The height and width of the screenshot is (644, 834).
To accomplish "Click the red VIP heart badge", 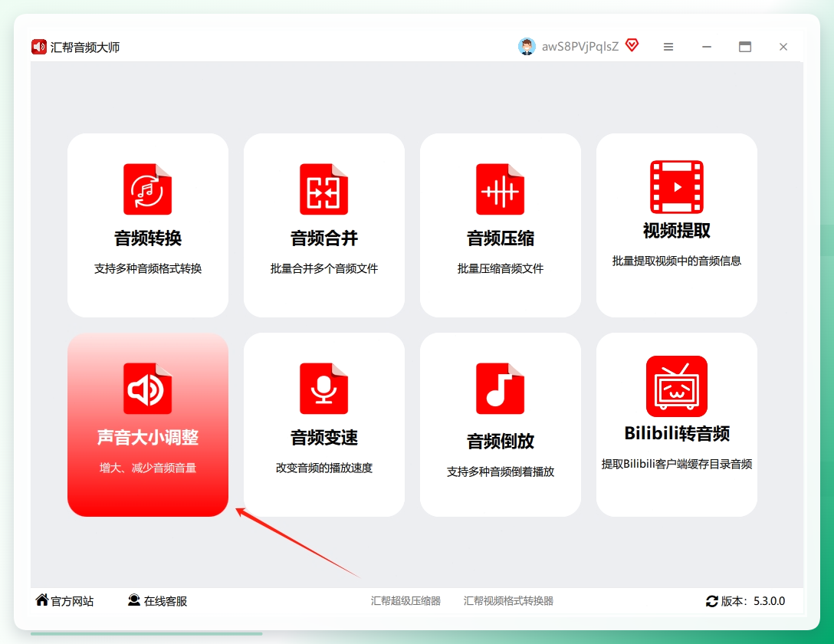I will pos(632,45).
